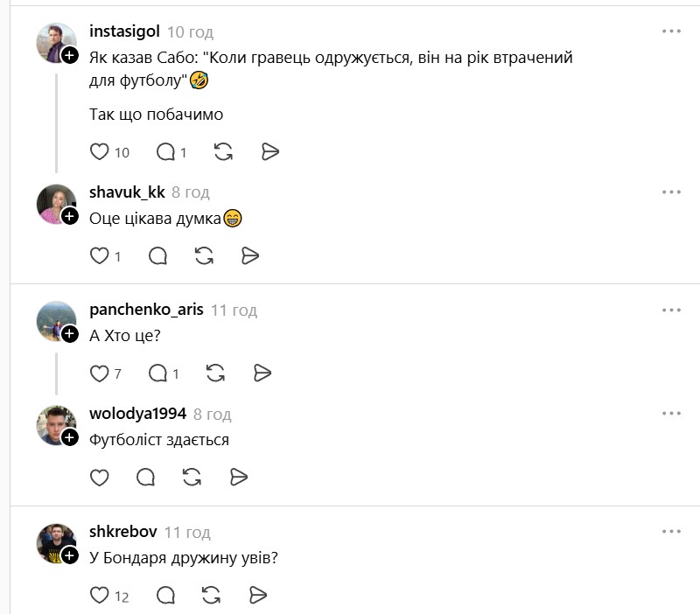Repost the instasigol comment

223,151
